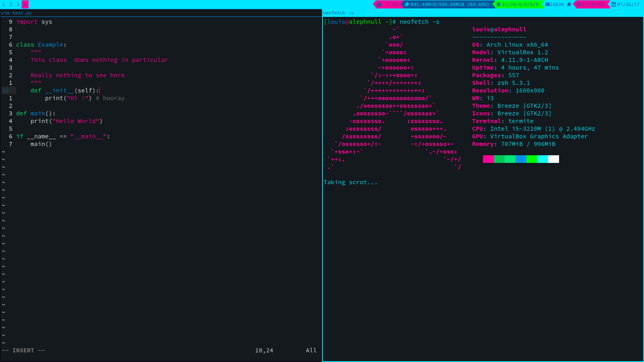Click the 'Kernel: 4.11.9-1-ARCH' line
The width and height of the screenshot is (644, 362).
[x=510, y=60]
